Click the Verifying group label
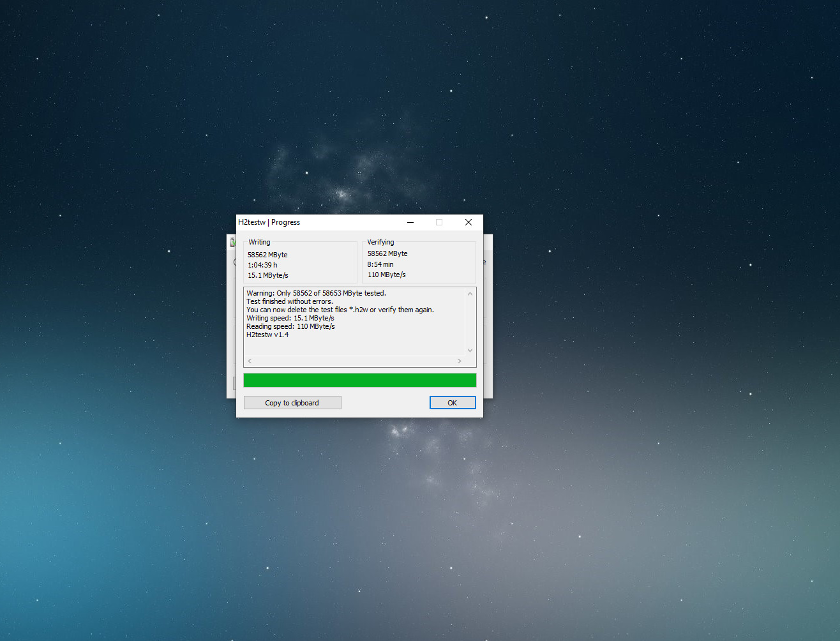840x641 pixels. [380, 242]
